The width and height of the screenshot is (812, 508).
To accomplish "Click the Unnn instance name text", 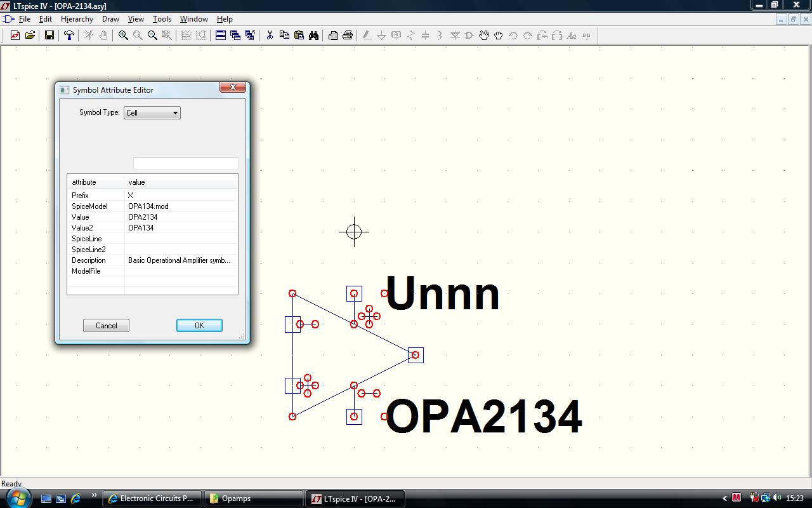I will tap(443, 293).
